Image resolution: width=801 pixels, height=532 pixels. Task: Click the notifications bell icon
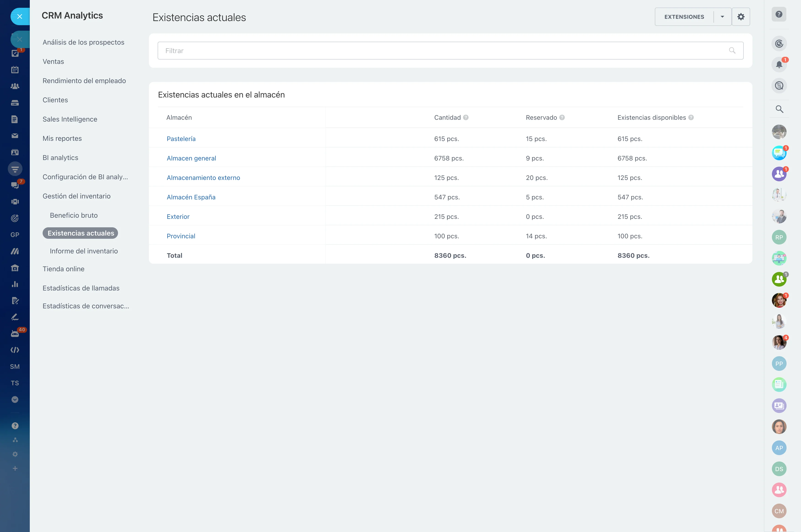point(779,65)
